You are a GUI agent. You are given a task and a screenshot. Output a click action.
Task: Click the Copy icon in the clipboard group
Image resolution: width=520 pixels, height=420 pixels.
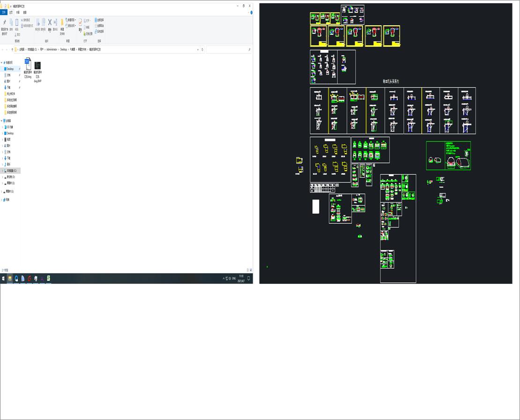tap(11, 22)
